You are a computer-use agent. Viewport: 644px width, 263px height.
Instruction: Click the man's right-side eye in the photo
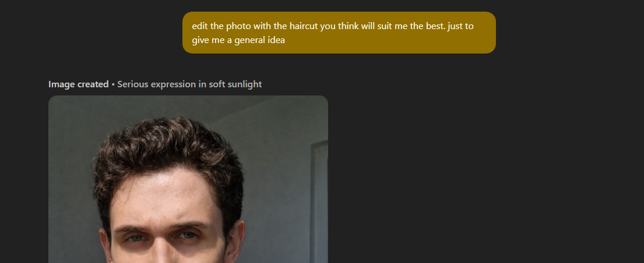point(187,235)
